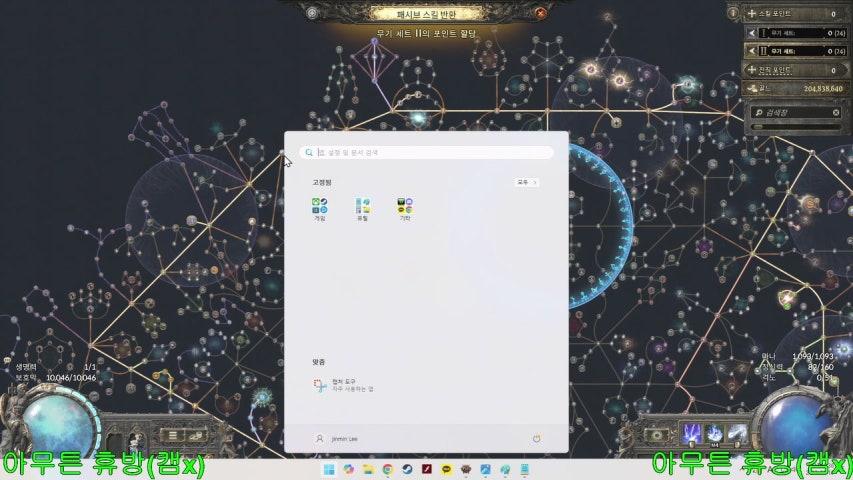This screenshot has height=480, width=853.
Task: Open File Explorer from the taskbar
Action: [x=368, y=469]
